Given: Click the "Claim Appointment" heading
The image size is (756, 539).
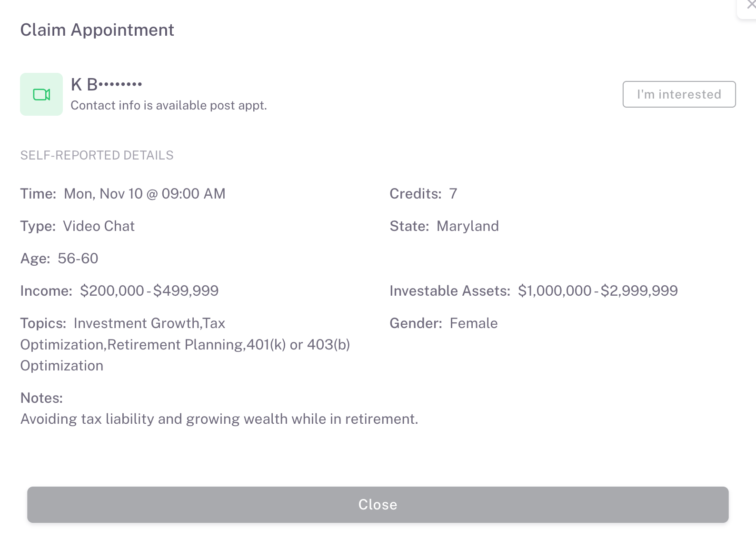Looking at the screenshot, I should (x=97, y=30).
